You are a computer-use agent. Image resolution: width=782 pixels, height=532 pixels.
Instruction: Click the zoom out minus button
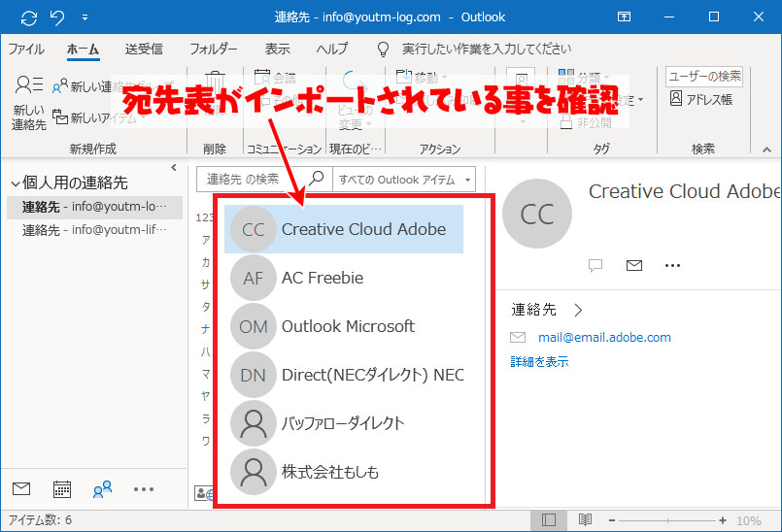click(x=612, y=520)
